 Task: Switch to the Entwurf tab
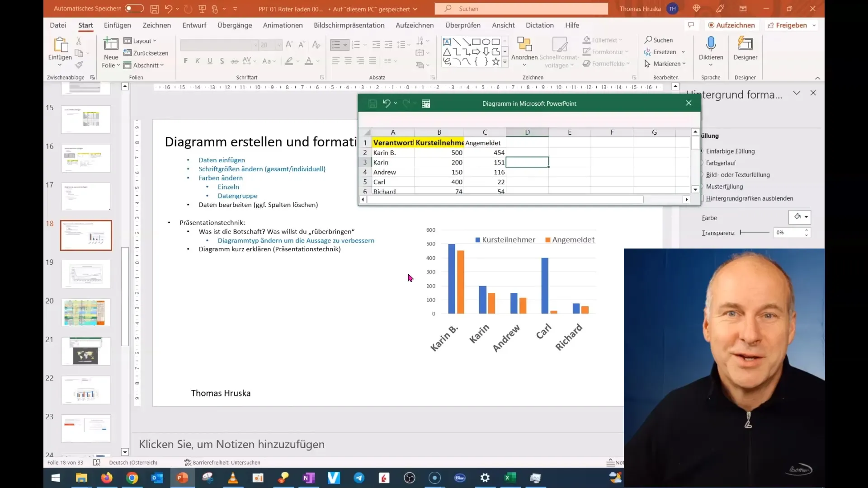(x=194, y=25)
